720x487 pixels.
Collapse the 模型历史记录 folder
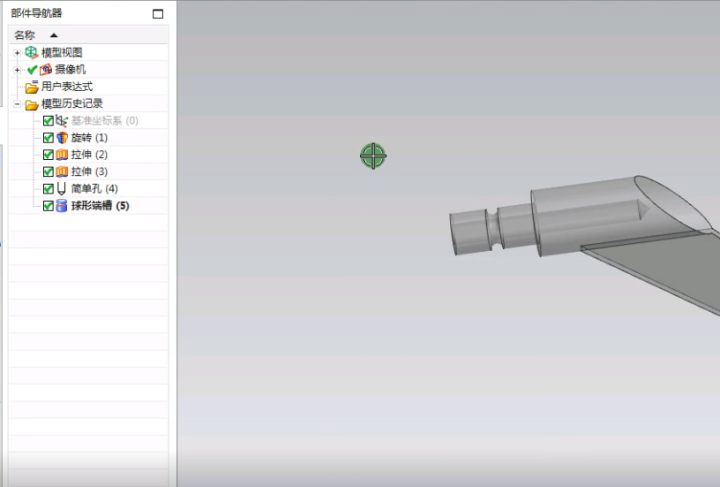[17, 104]
